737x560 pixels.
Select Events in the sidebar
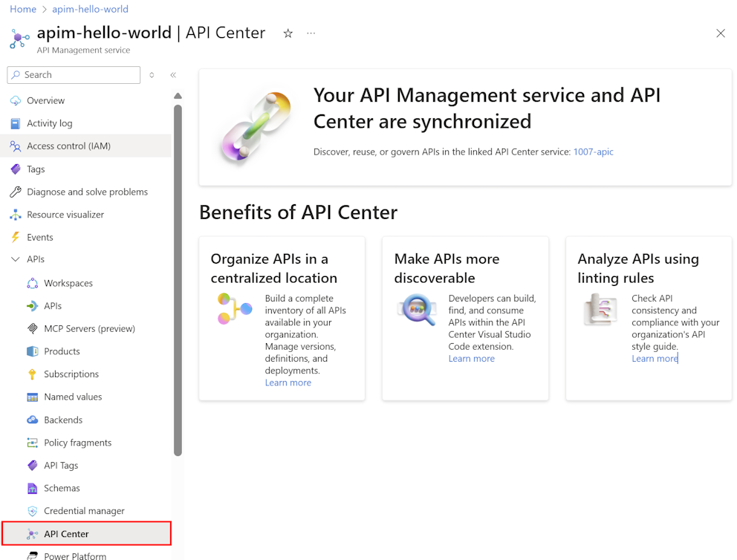click(85, 237)
